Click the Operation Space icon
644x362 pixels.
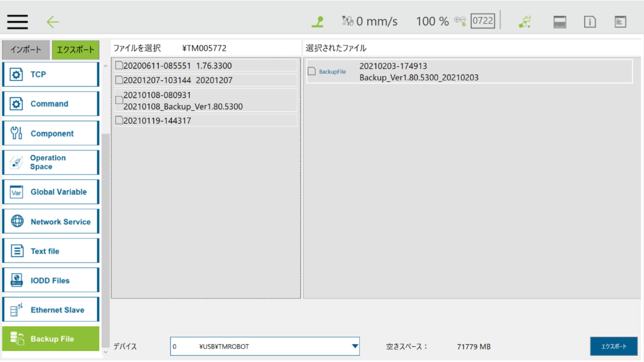tap(16, 162)
